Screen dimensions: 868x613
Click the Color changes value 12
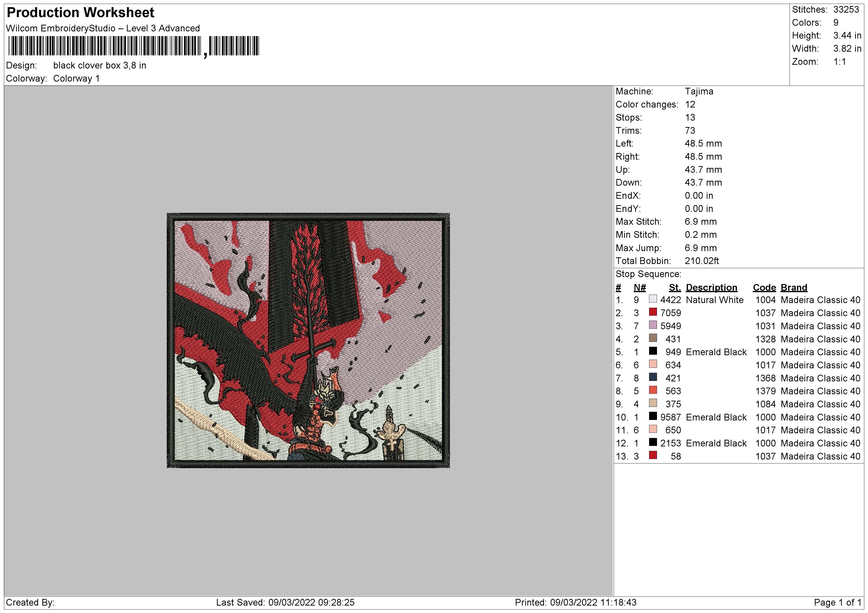click(x=690, y=104)
